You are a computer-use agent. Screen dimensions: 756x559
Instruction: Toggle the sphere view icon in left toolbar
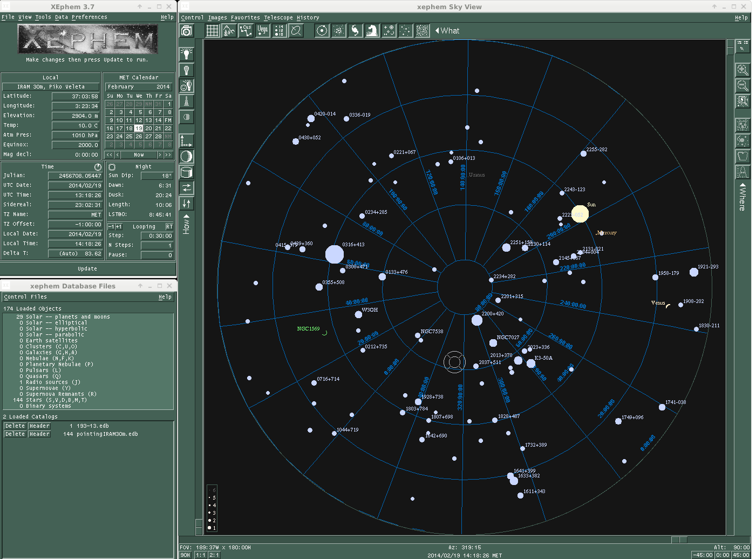pyautogui.click(x=186, y=157)
